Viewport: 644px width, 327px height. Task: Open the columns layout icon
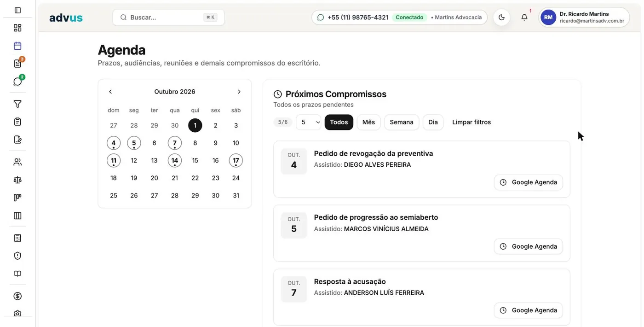point(17,216)
